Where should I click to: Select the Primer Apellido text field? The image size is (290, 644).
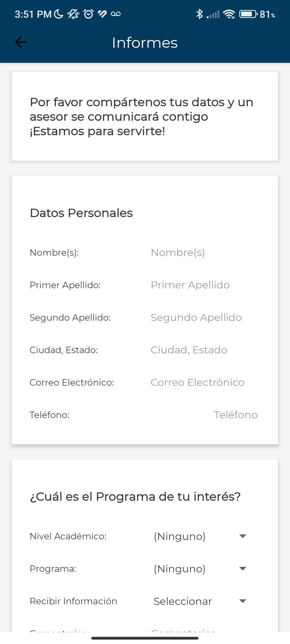pos(204,285)
